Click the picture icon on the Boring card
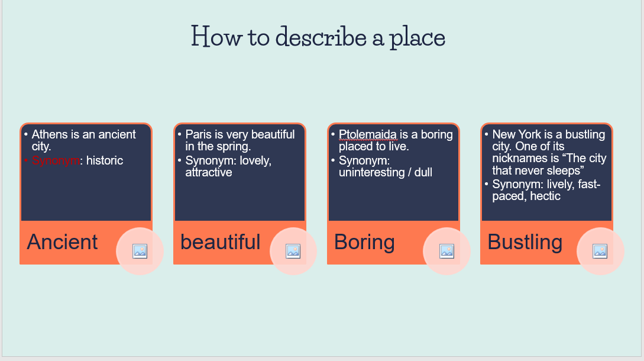Viewport: 644px width, 361px height. coord(446,251)
